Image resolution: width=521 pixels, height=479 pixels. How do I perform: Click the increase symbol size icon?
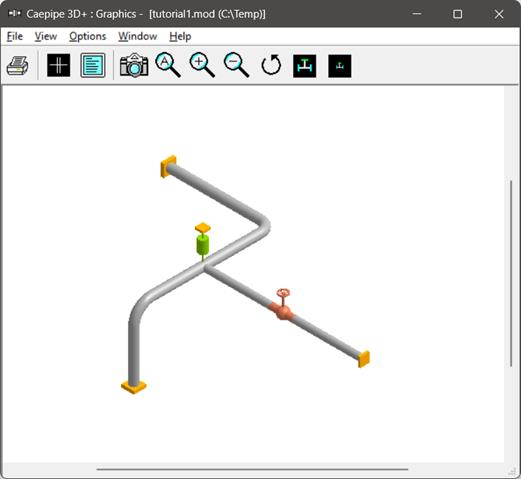(305, 66)
